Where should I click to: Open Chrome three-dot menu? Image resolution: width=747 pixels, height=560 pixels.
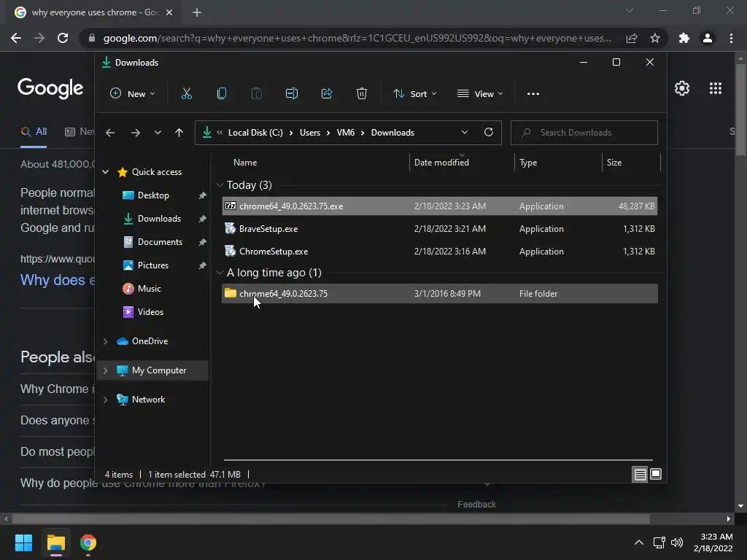click(731, 38)
